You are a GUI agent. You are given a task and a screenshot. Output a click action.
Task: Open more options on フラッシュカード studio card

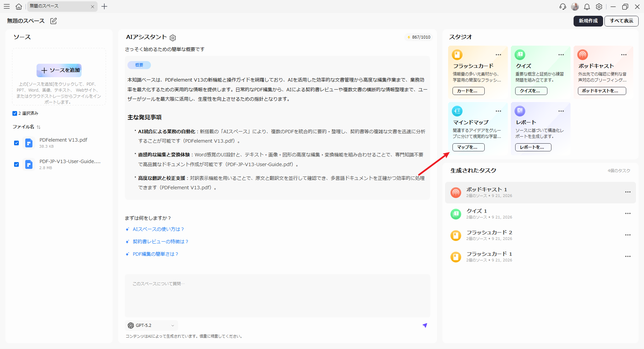498,55
